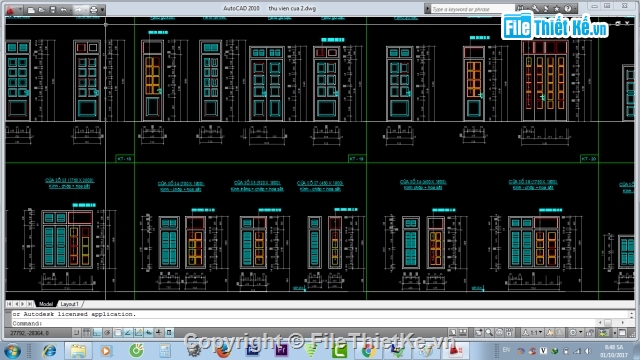Toggle Grid Display in the status bar
The height and width of the screenshot is (360, 640).
click(87, 333)
